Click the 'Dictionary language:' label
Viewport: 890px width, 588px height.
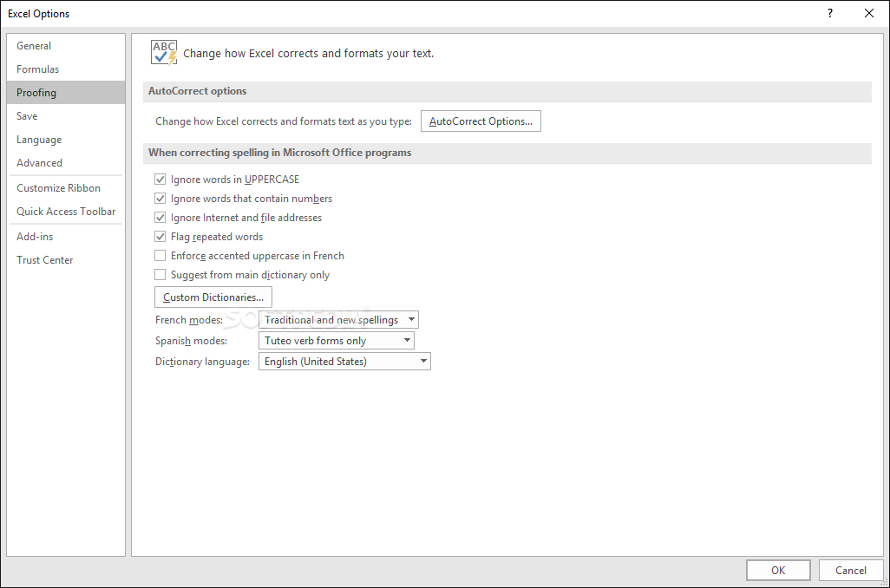[x=203, y=362]
